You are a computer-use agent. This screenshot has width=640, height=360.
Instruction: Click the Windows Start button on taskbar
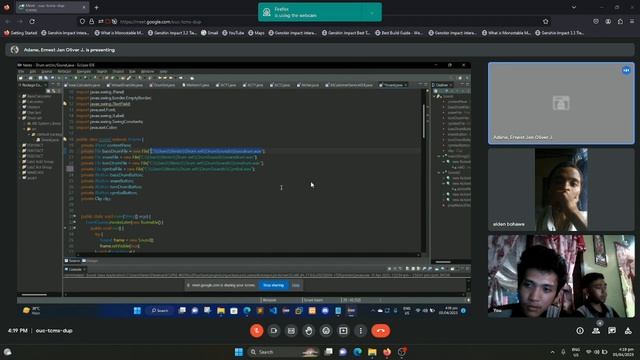tap(239, 352)
